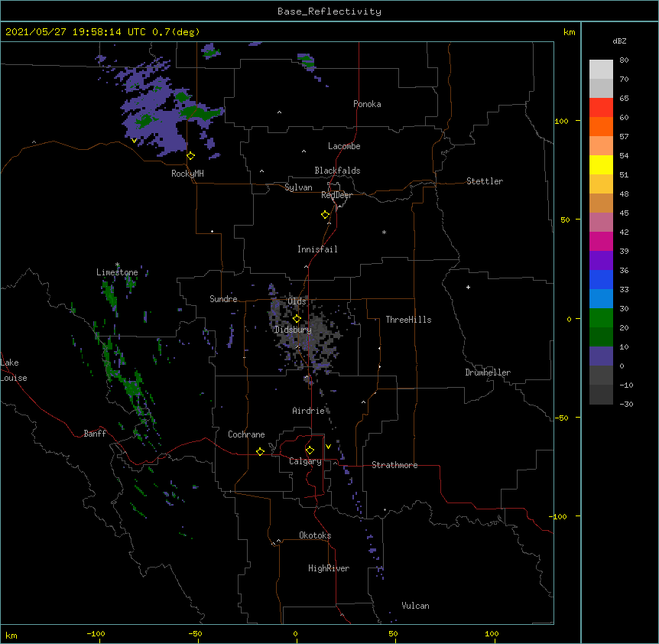
Task: Click the Innisfail city label
Action: 317,249
